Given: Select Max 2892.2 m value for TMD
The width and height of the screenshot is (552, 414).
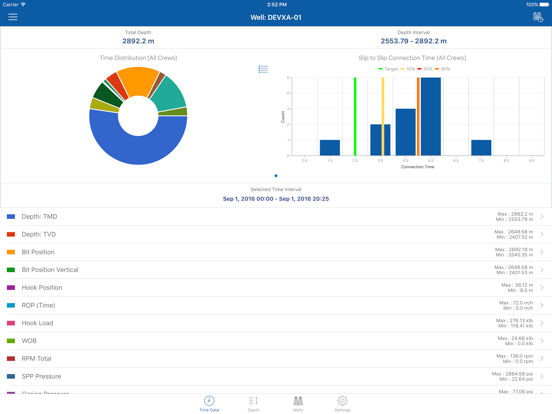Looking at the screenshot, I should pyautogui.click(x=515, y=214).
